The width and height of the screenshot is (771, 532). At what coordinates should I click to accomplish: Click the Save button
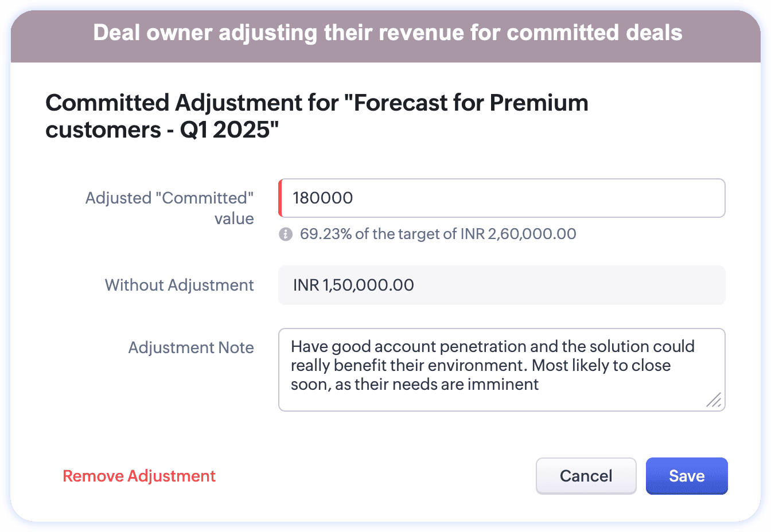tap(686, 476)
